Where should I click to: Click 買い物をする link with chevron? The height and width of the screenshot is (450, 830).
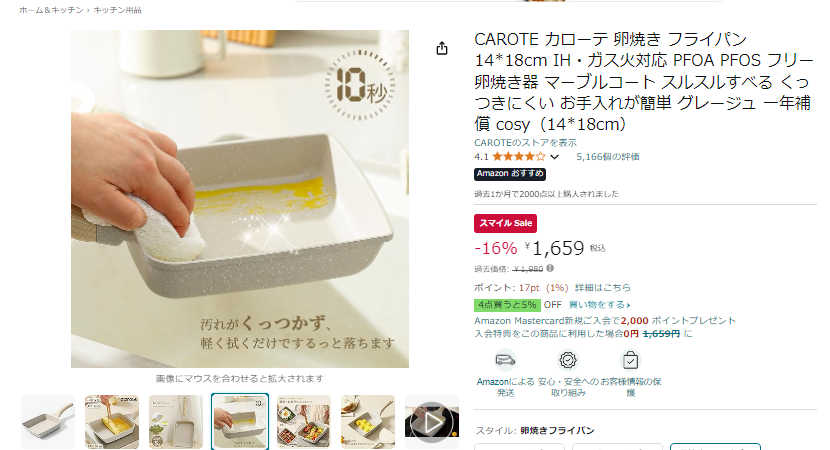coord(599,305)
